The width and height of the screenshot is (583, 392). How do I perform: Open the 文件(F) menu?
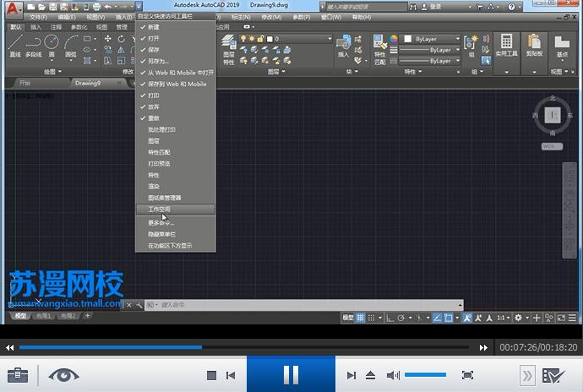[38, 17]
